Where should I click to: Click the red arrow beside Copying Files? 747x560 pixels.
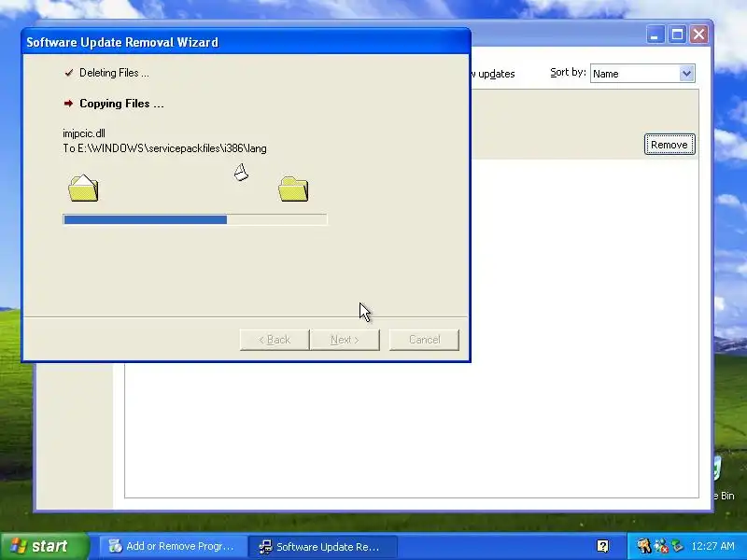click(x=68, y=104)
